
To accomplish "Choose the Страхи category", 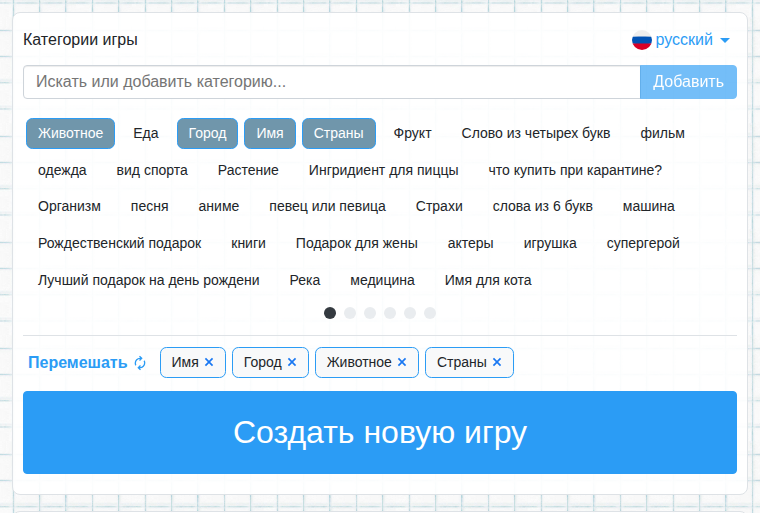I will click(x=439, y=207).
